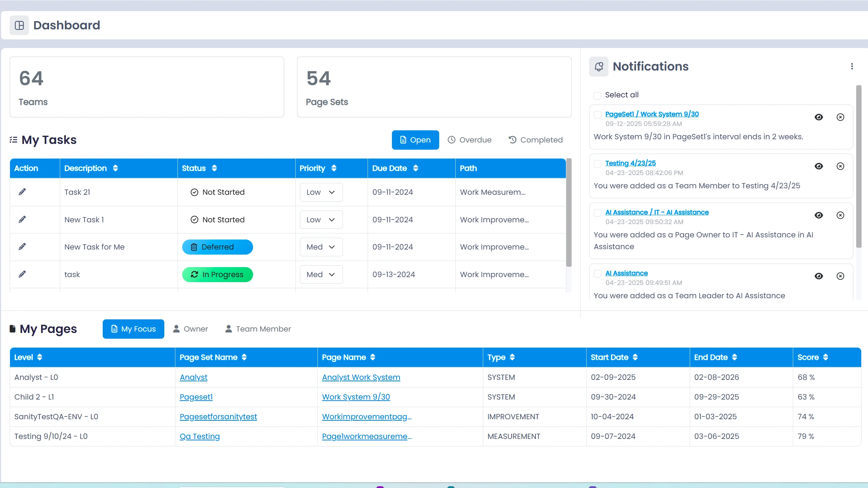Check the Select all notifications checkbox
Viewport: 868px width, 488px height.
point(597,95)
